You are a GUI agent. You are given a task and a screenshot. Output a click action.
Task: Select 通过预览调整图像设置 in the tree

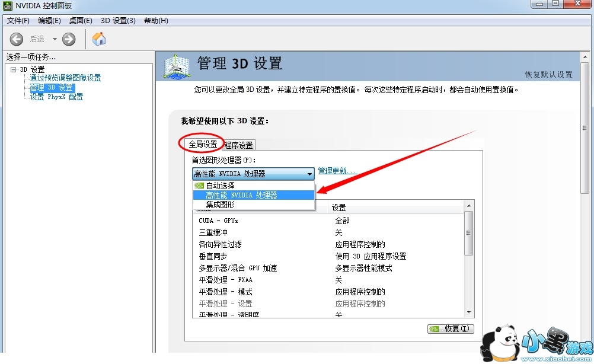pyautogui.click(x=66, y=78)
